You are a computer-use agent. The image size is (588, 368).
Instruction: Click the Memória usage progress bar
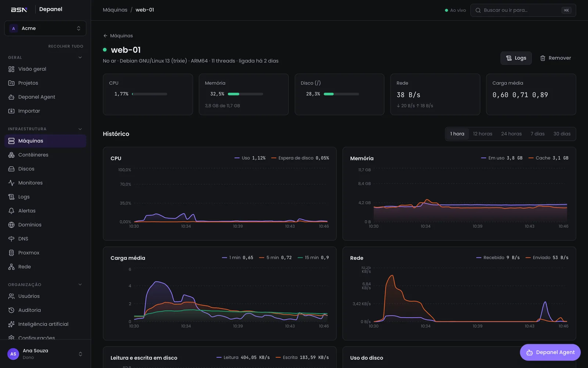(245, 94)
